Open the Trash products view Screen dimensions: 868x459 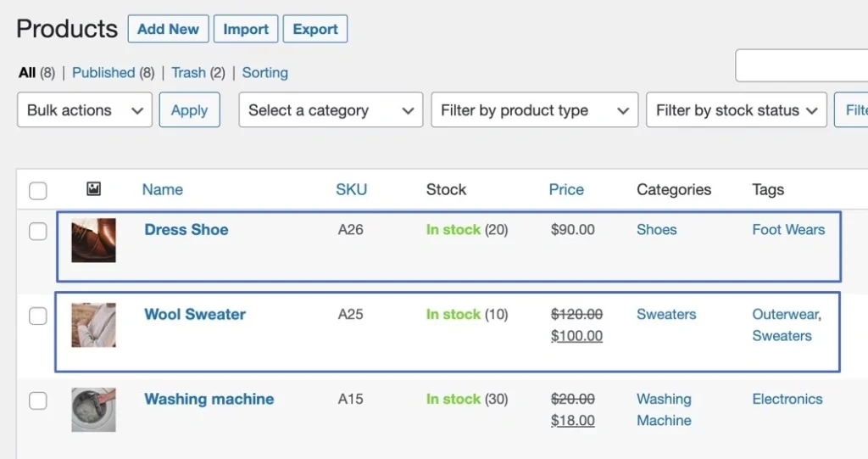(188, 73)
